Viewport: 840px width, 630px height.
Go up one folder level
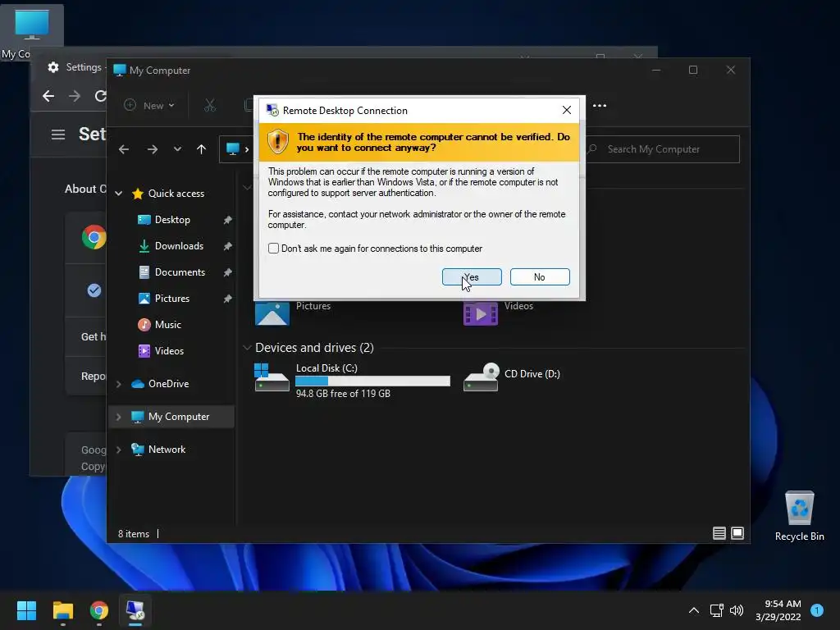[201, 149]
